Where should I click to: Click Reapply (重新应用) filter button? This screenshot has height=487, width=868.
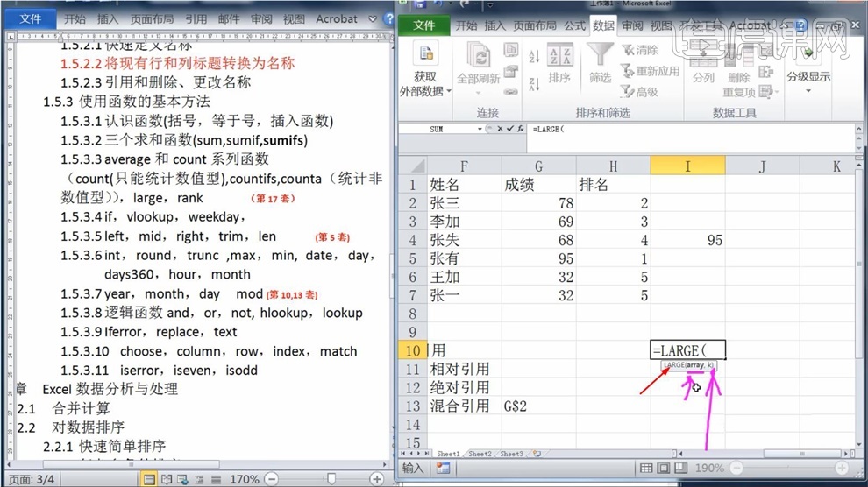[x=650, y=71]
